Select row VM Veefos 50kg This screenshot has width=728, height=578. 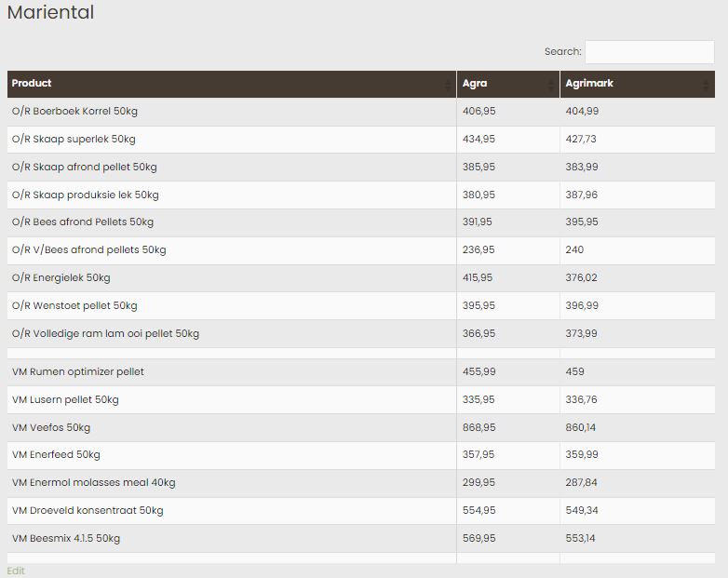pos(361,427)
